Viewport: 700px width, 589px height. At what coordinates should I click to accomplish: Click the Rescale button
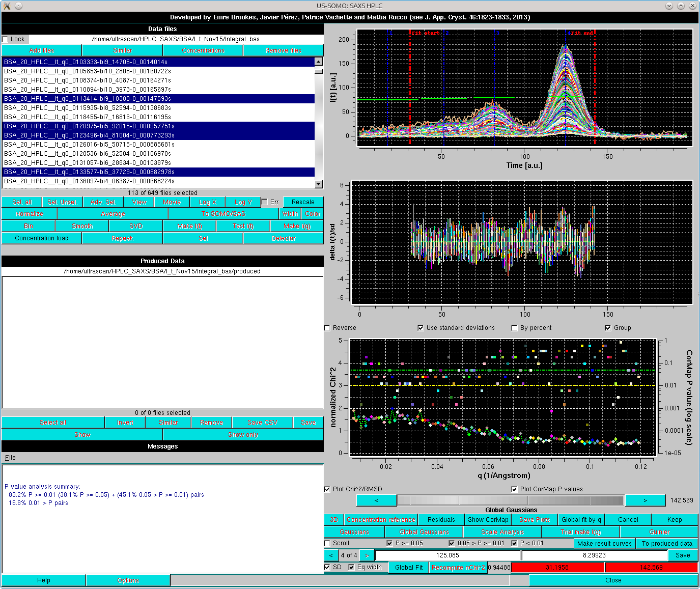coord(303,202)
